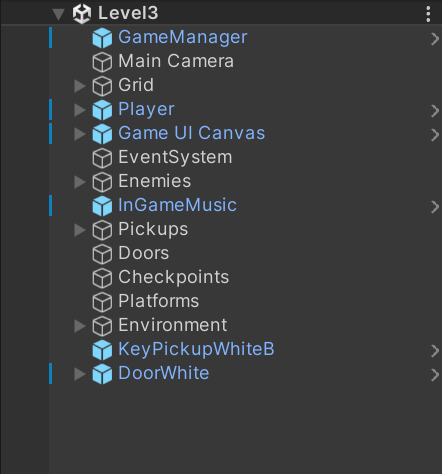Click the EventSystem object cube icon
The image size is (442, 474).
click(102, 158)
